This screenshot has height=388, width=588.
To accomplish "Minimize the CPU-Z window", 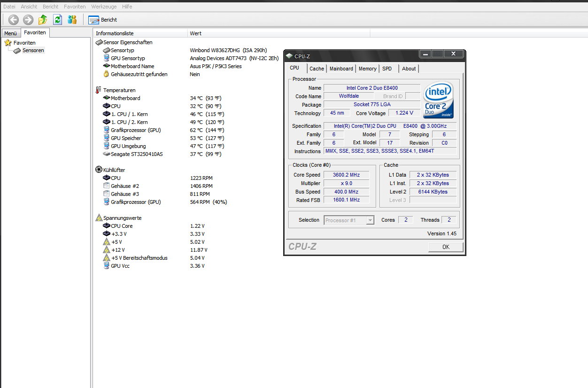I will point(426,54).
